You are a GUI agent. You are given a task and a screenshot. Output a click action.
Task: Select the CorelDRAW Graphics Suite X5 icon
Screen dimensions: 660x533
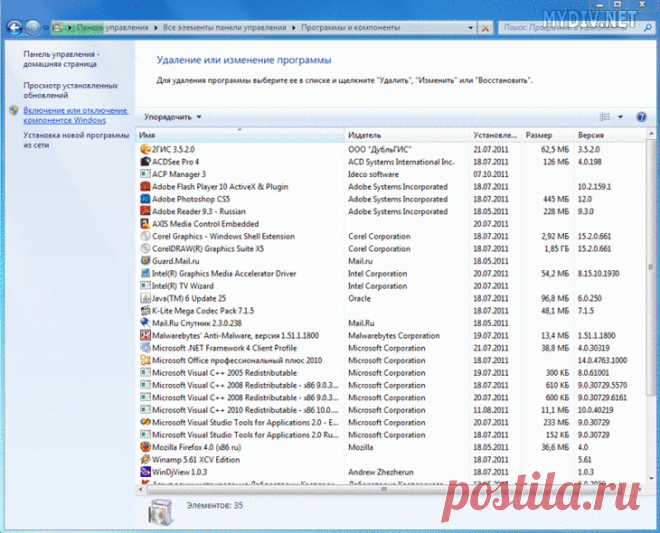pos(145,248)
